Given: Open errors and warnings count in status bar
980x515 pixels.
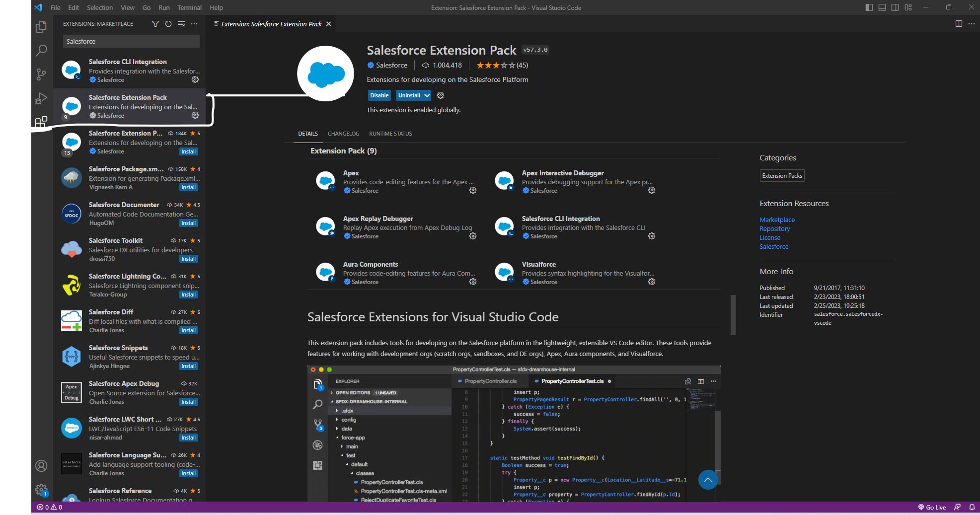Looking at the screenshot, I should click(50, 507).
